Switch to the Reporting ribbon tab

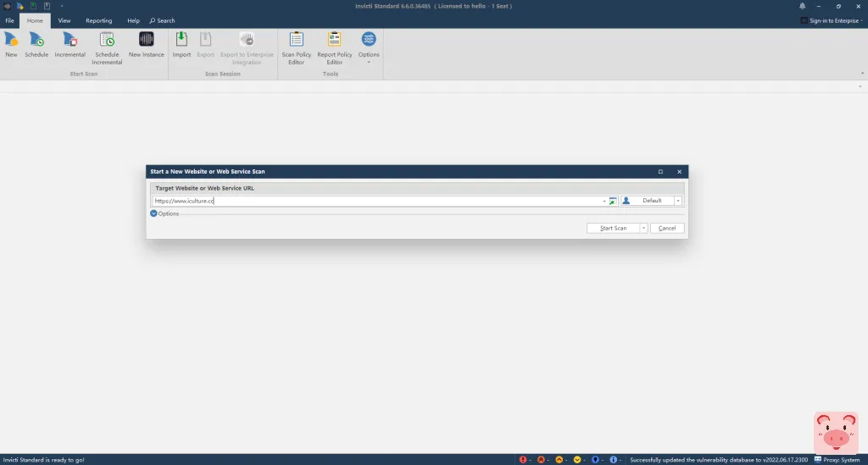tap(98, 20)
